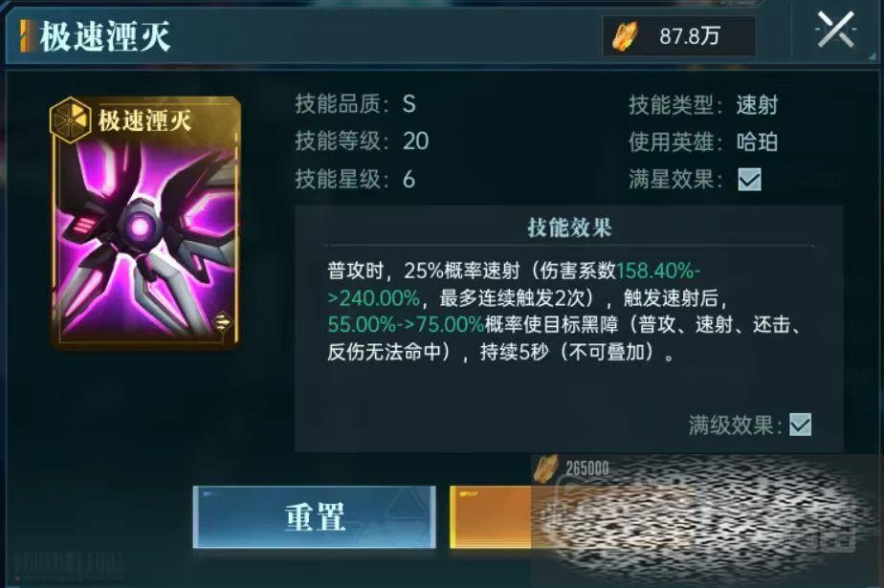Click the 技能星级 6 value

click(x=409, y=180)
